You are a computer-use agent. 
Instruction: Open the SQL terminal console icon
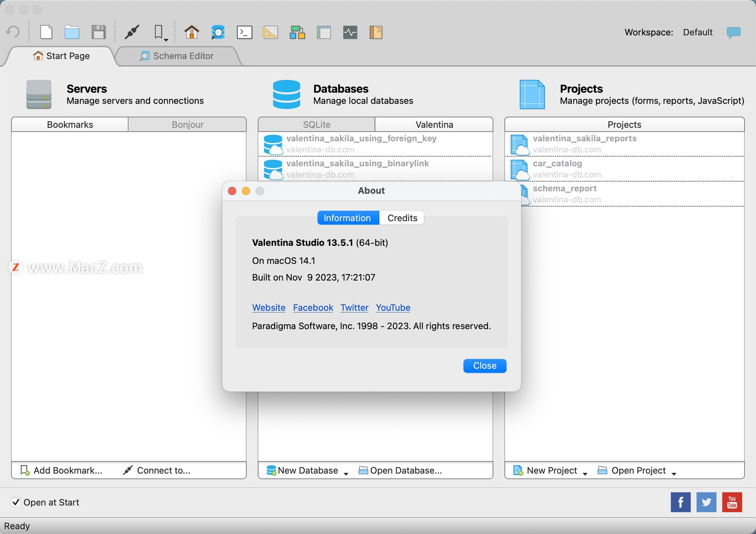click(x=244, y=32)
